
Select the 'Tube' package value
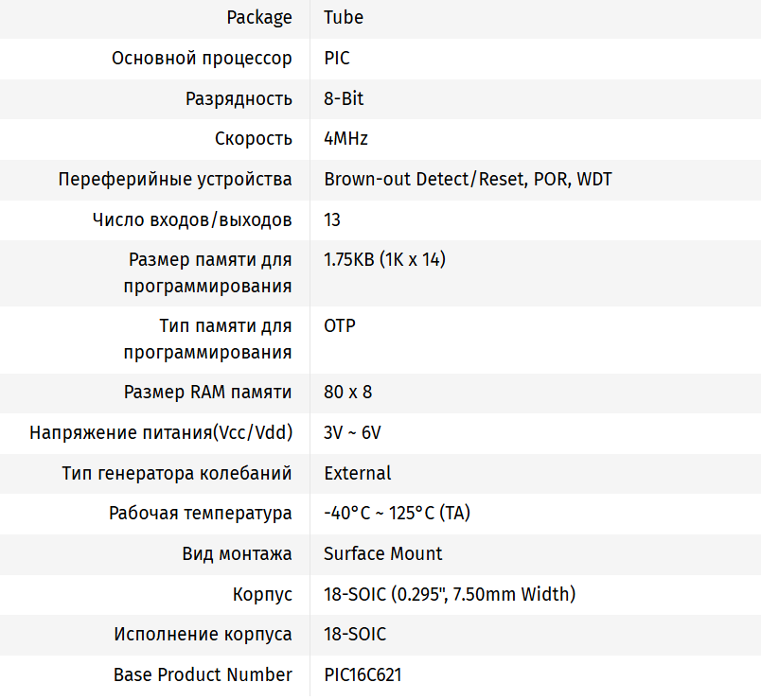(344, 18)
